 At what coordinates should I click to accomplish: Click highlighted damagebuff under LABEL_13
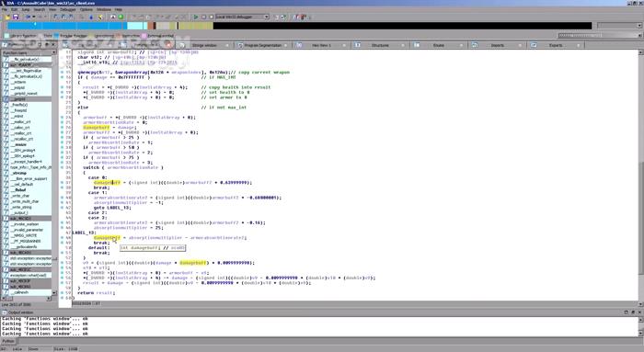tap(107, 237)
